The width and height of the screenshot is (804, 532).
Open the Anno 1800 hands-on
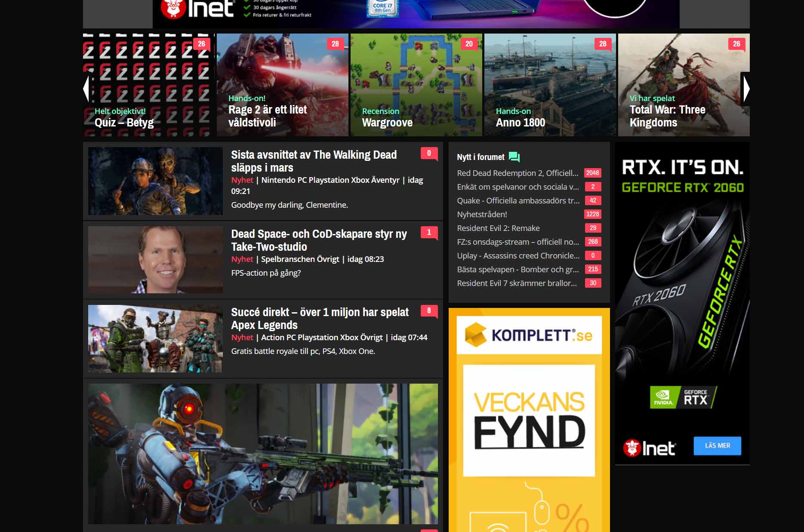click(x=550, y=85)
